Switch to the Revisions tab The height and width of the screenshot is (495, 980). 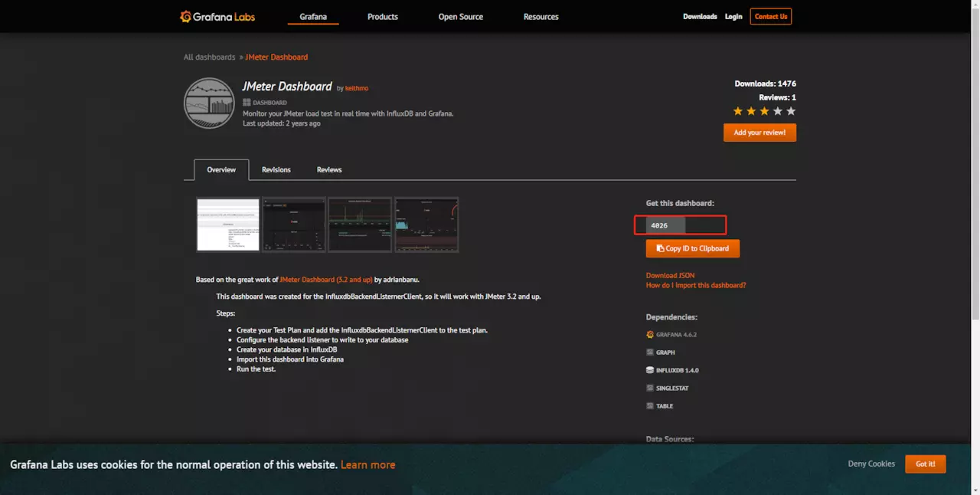click(276, 169)
